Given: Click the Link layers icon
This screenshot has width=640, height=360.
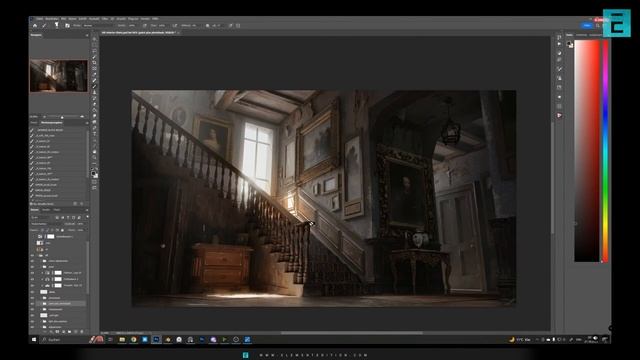Looking at the screenshot, I should click(x=44, y=332).
